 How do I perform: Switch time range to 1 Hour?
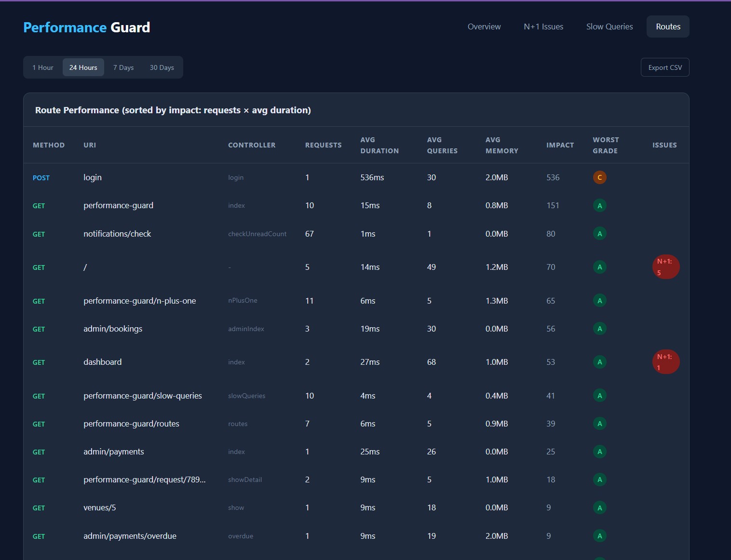click(43, 67)
